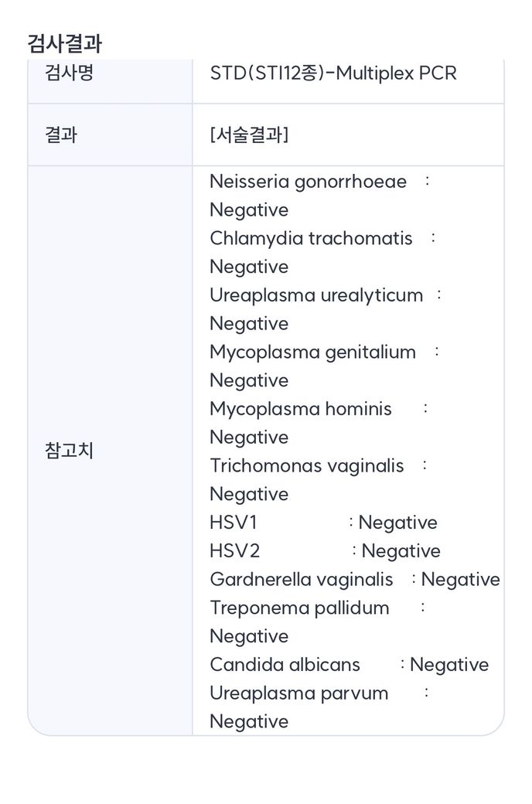Click the HSV2 label
The width and height of the screenshot is (532, 804).
click(235, 551)
